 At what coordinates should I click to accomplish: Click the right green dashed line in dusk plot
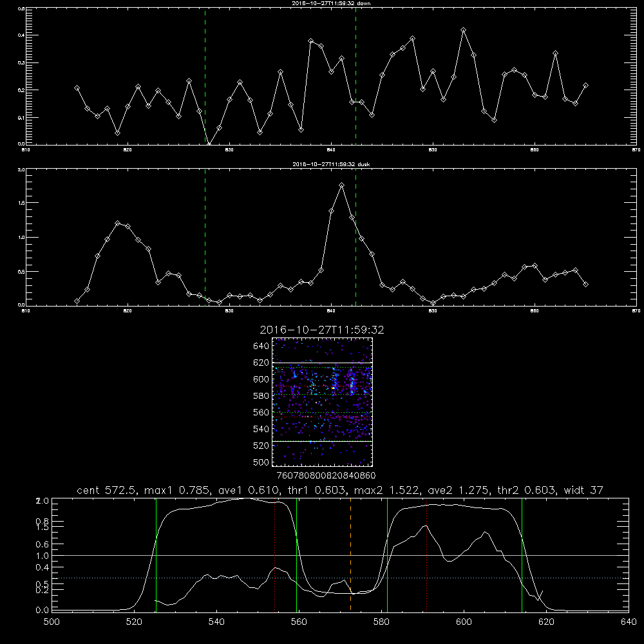(355, 238)
